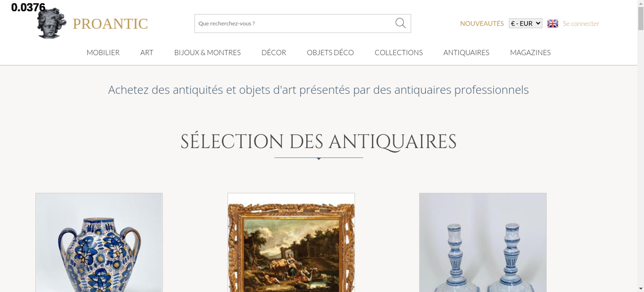Select OBJETS DÉCO in navigation
Screen dimensions: 644x292
click(x=330, y=52)
